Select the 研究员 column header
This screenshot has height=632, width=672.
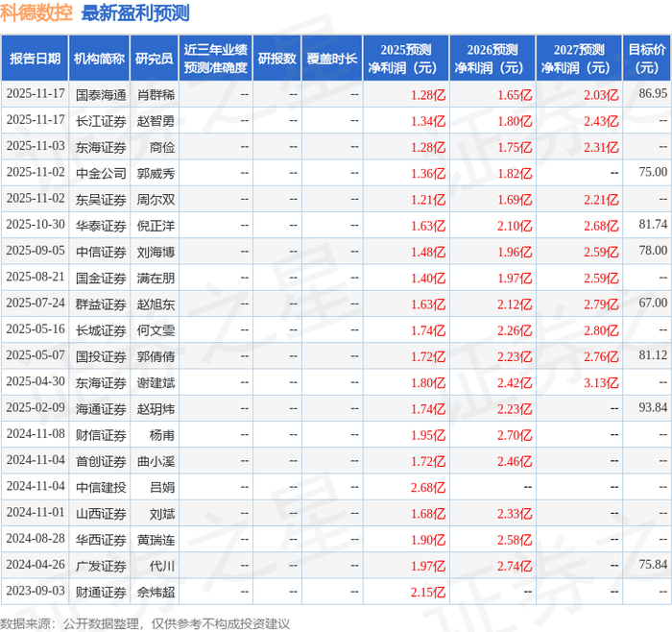[155, 59]
